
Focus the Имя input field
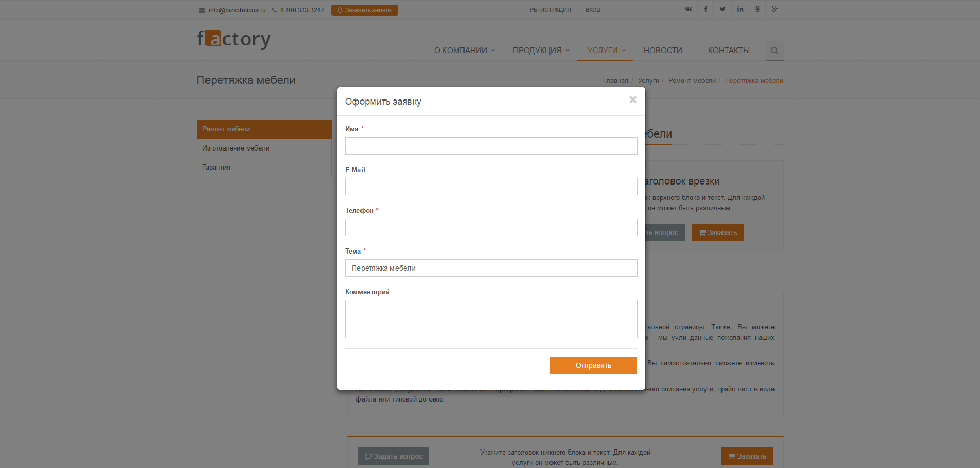click(491, 146)
